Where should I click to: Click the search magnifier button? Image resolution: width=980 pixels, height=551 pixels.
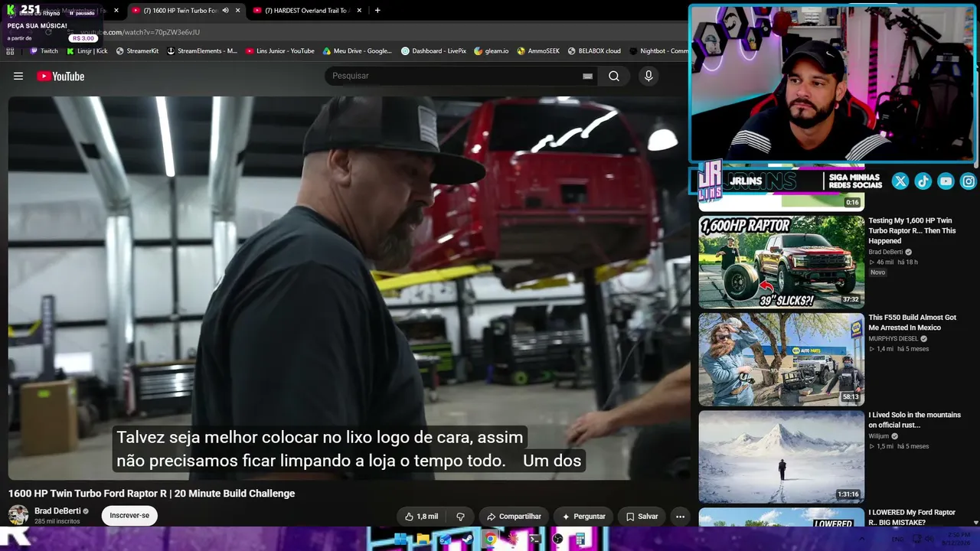click(614, 76)
